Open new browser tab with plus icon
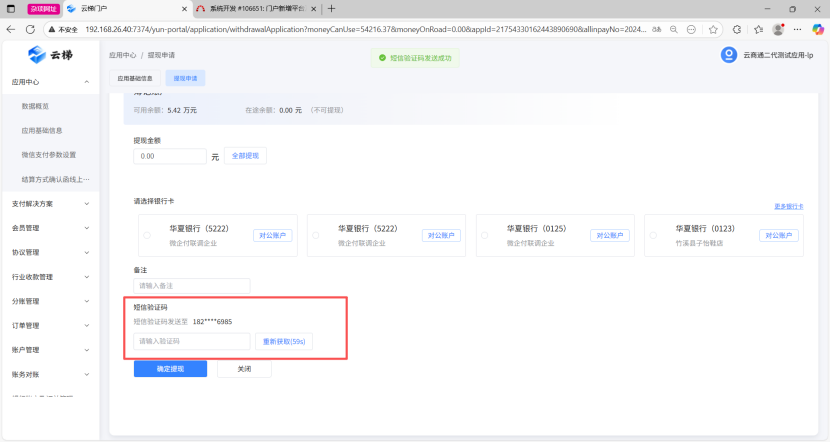This screenshot has height=442, width=830. (332, 8)
